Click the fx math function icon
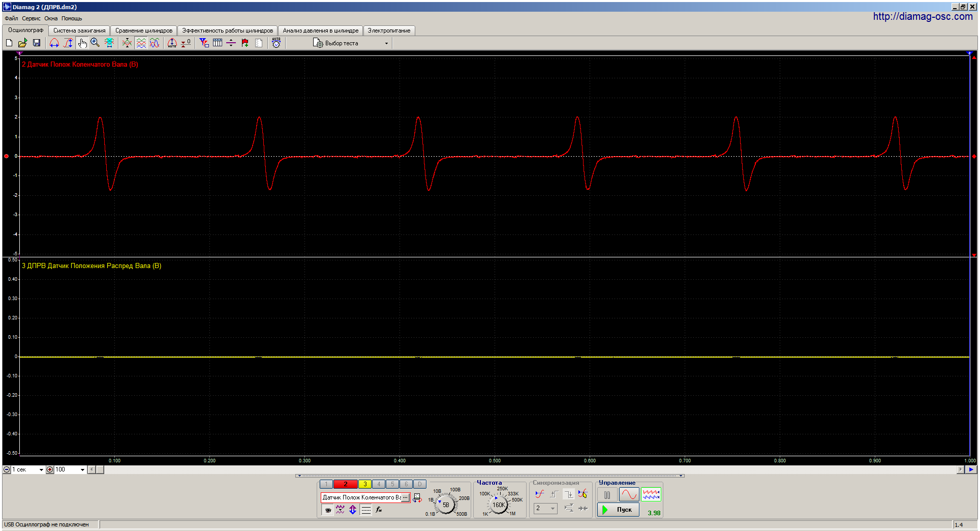980x531 pixels. click(379, 510)
